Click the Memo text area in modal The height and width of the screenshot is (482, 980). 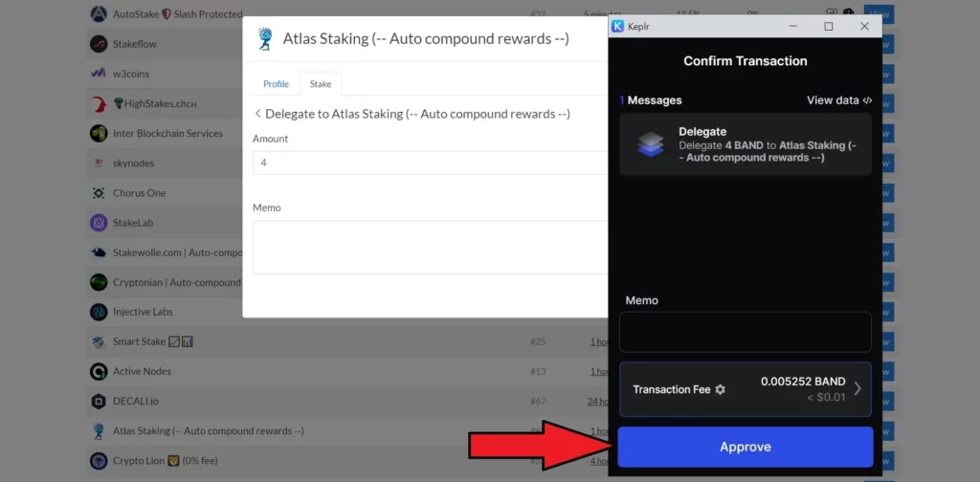(x=431, y=247)
